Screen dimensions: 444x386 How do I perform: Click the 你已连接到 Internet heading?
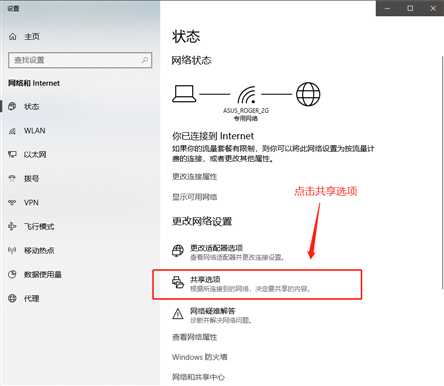(213, 136)
